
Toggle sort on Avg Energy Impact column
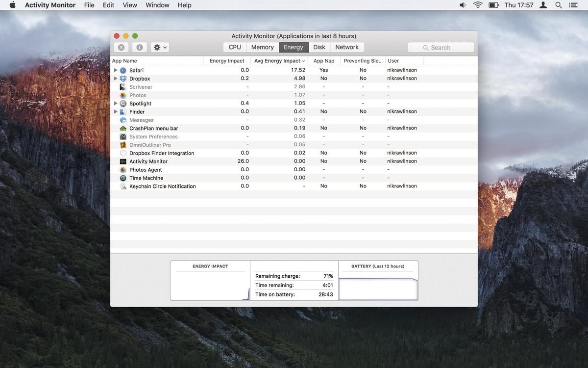279,61
